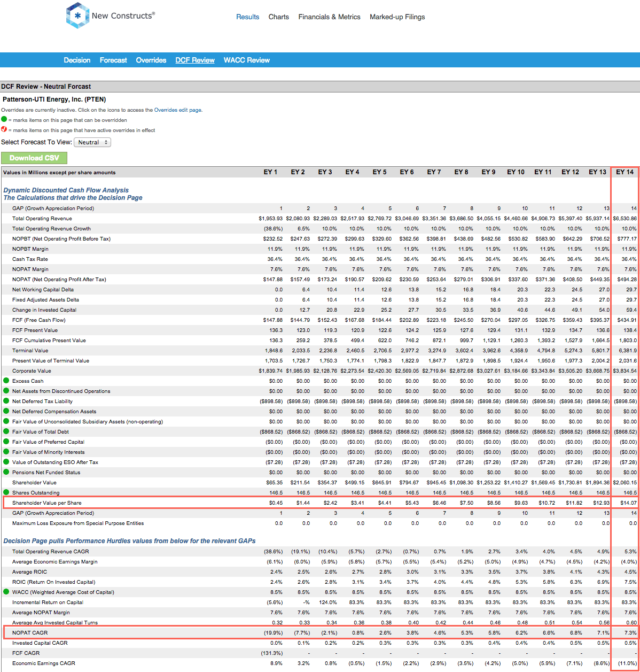The height and width of the screenshot is (672, 640).
Task: Open Marked-up Filings navigation item
Action: (x=397, y=17)
